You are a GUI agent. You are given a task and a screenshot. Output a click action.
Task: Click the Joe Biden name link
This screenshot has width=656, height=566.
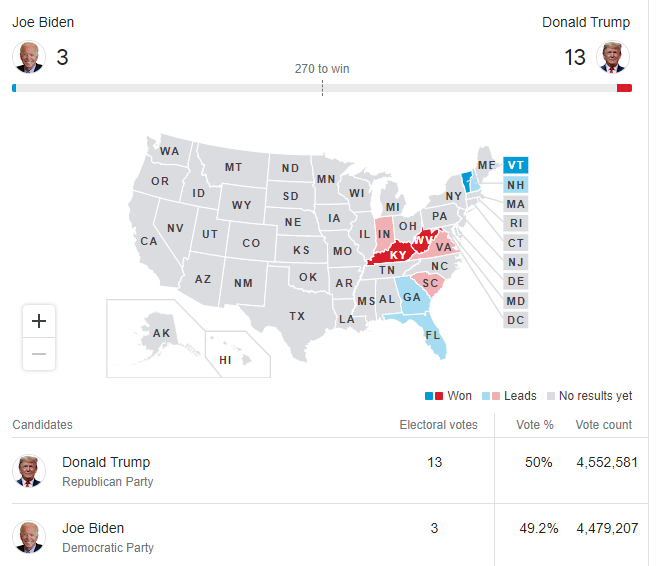[x=93, y=528]
